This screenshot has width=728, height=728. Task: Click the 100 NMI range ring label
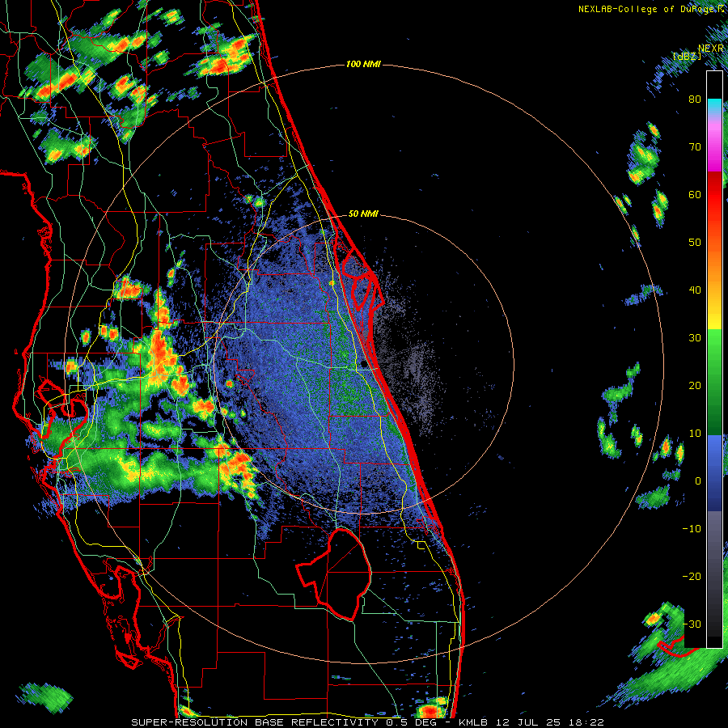click(363, 64)
